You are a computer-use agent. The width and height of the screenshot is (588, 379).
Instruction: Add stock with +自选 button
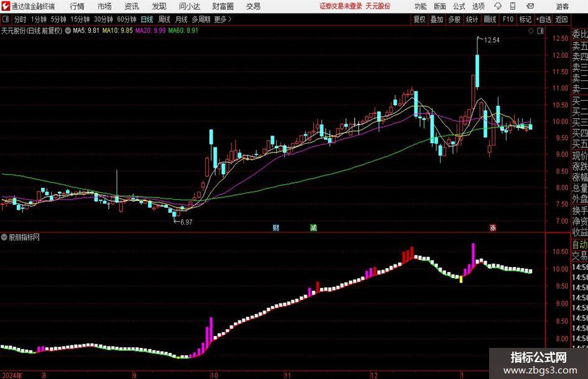click(x=544, y=19)
